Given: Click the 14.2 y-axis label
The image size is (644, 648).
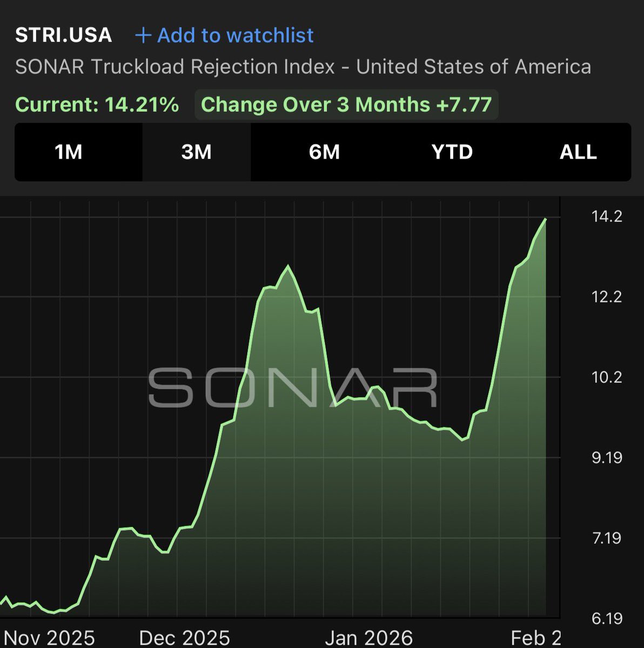Looking at the screenshot, I should point(607,217).
